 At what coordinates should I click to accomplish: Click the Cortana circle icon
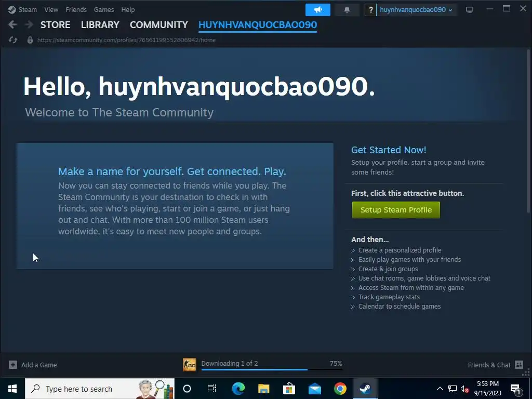[187, 389]
